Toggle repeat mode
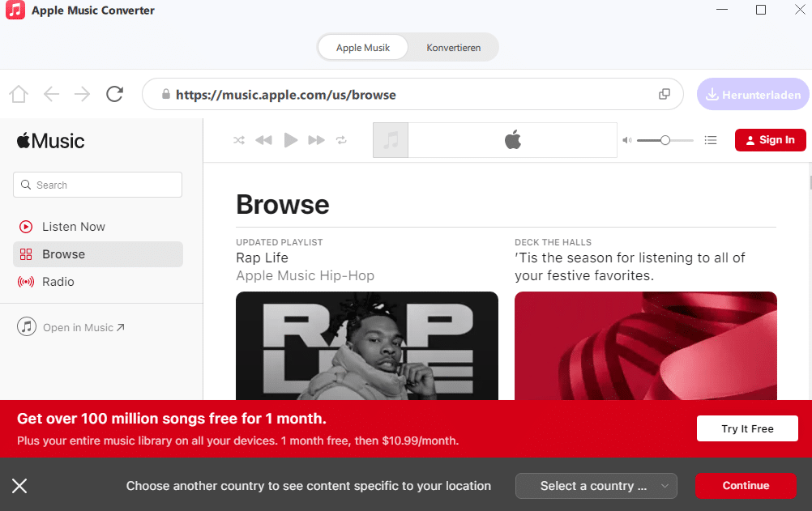Screen dimensions: 812x511 pyautogui.click(x=341, y=140)
